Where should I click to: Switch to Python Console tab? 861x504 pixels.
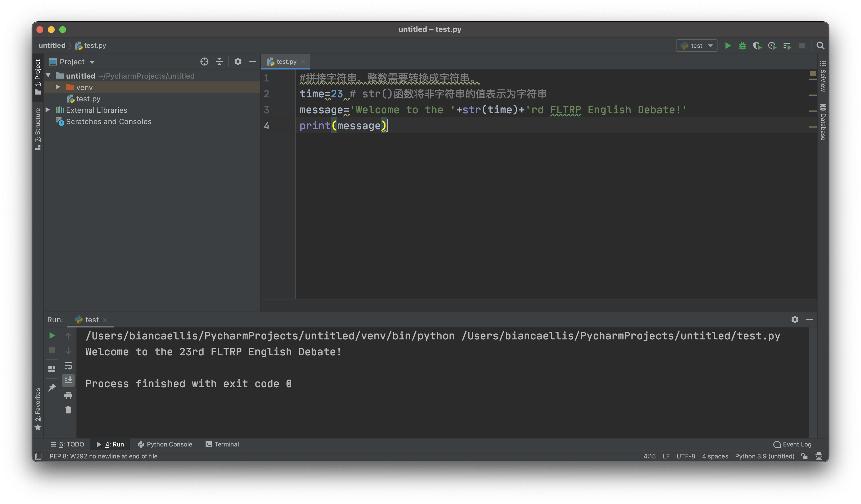pyautogui.click(x=165, y=444)
